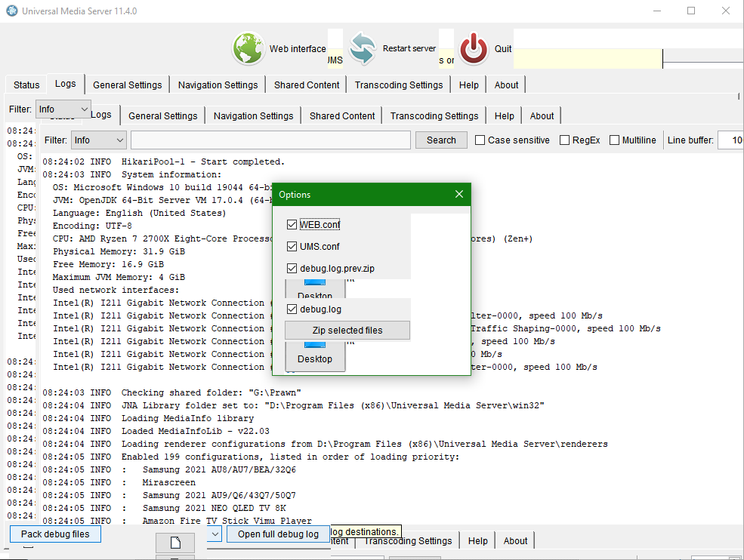Image resolution: width=744 pixels, height=560 pixels.
Task: Click the Restart server arrows icon
Action: point(363,48)
